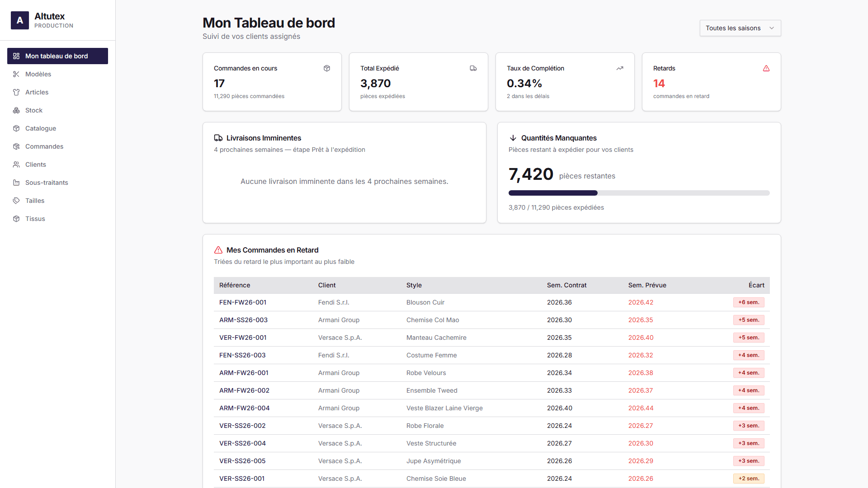Click the tag icon beside Tailles

tap(16, 201)
